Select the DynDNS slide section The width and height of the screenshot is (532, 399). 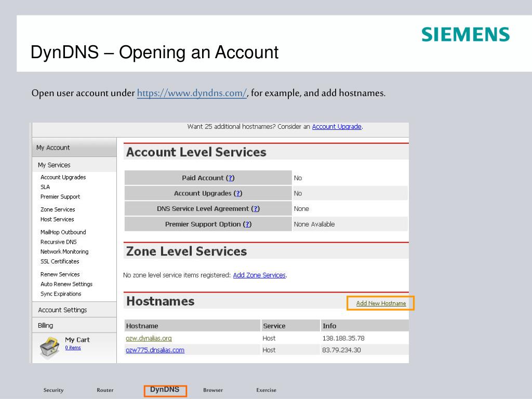(x=165, y=390)
